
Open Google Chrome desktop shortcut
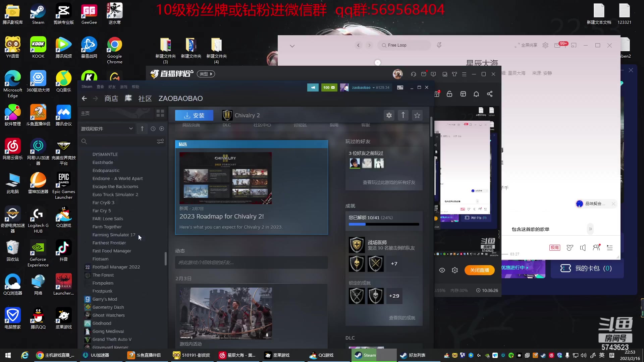click(x=115, y=50)
